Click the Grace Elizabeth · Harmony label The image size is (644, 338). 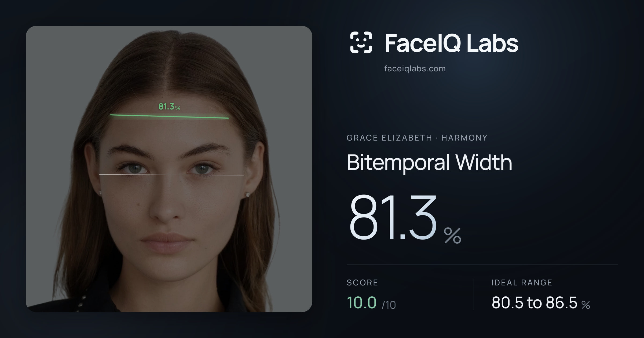click(x=417, y=138)
